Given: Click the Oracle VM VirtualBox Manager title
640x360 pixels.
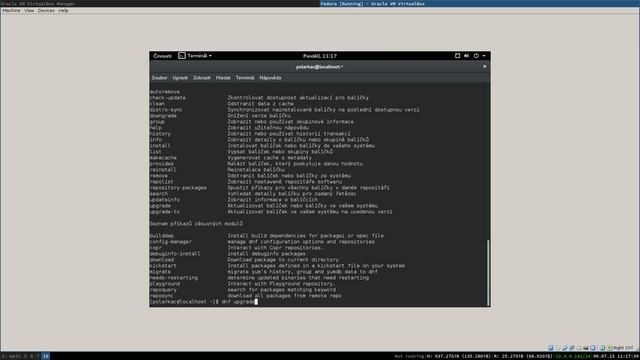Looking at the screenshot, I should click(38, 4).
